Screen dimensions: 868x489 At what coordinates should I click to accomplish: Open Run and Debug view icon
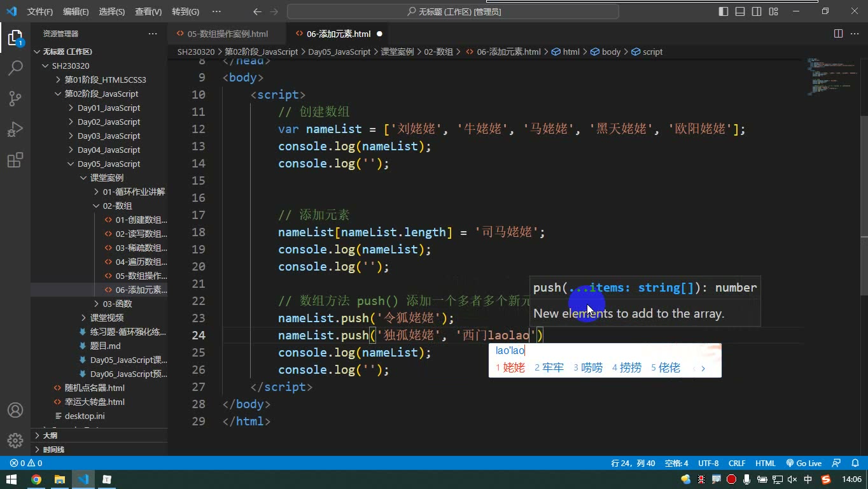pos(15,129)
